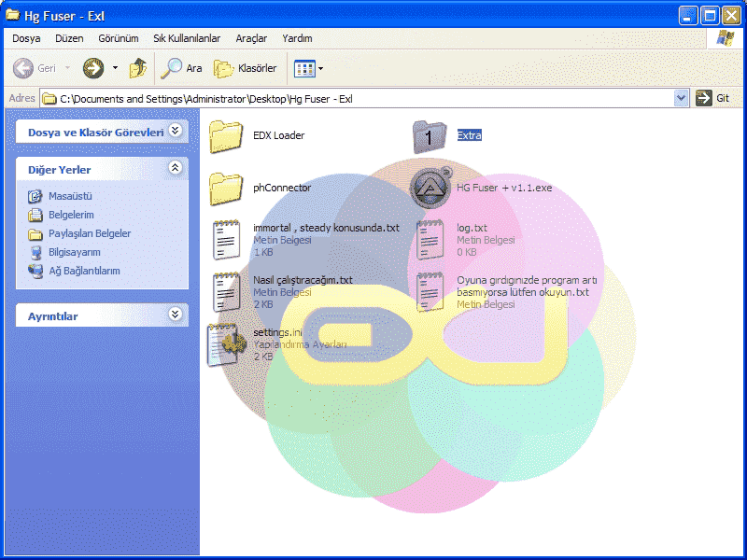
Task: Click the log.txt file name
Action: click(472, 228)
